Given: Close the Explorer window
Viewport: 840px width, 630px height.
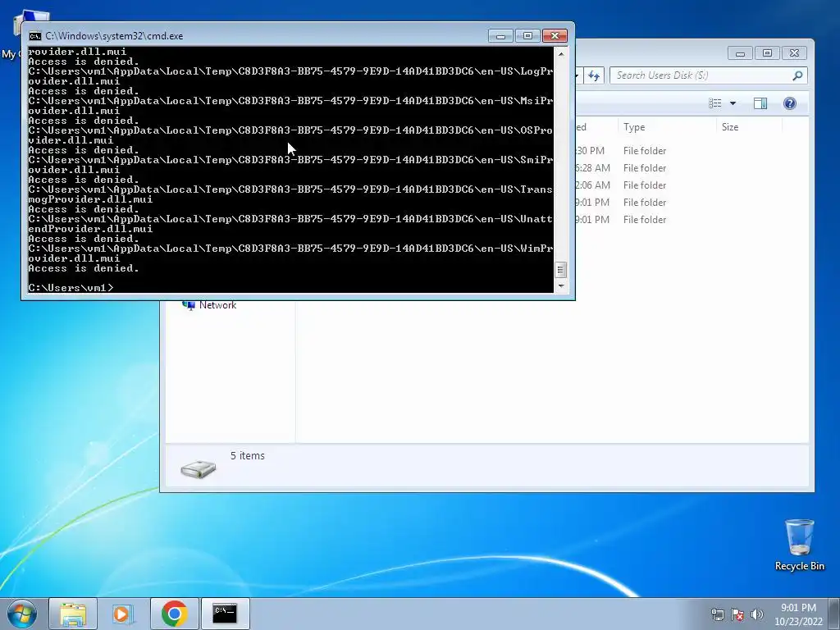Looking at the screenshot, I should (794, 53).
